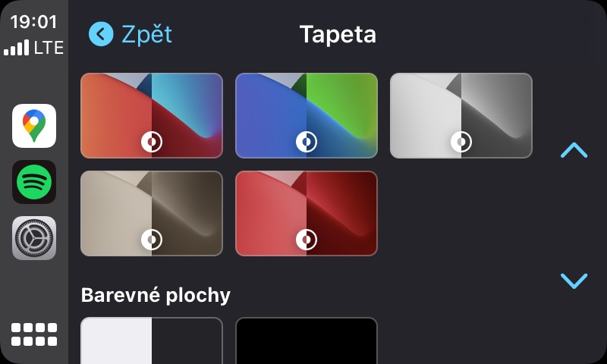Click the 19:01 clock display
607x364 pixels.
click(x=33, y=22)
